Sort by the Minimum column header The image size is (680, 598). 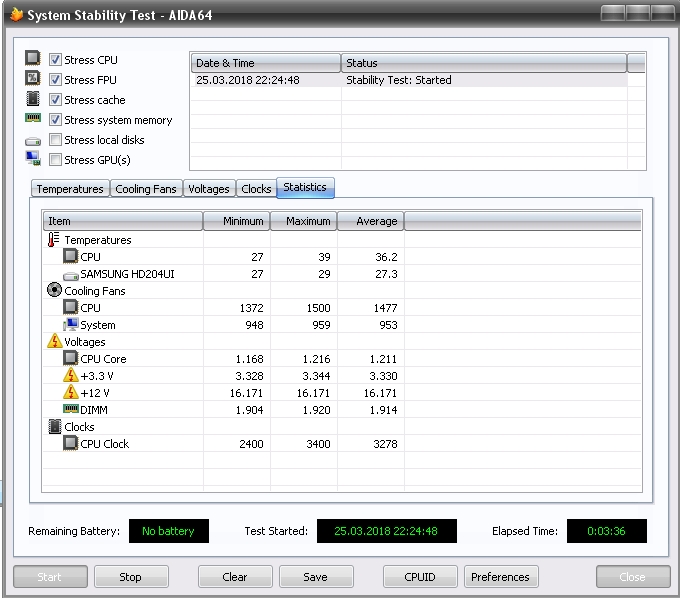point(237,221)
